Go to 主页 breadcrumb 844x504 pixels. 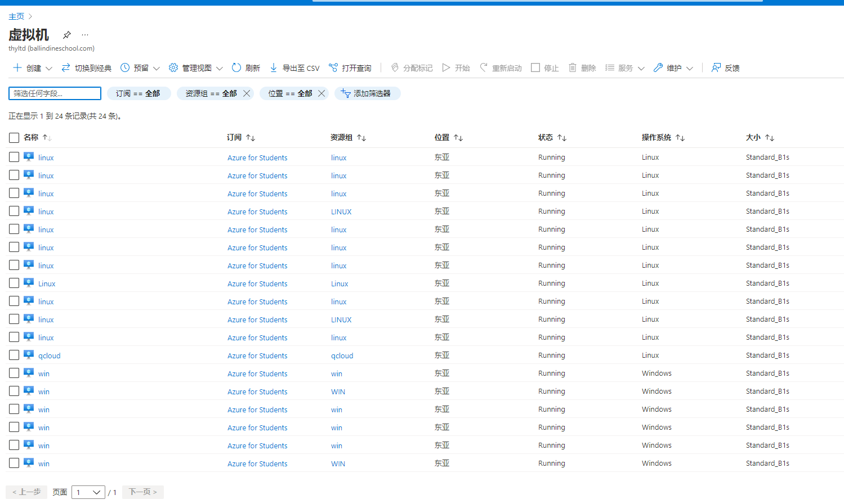[16, 16]
